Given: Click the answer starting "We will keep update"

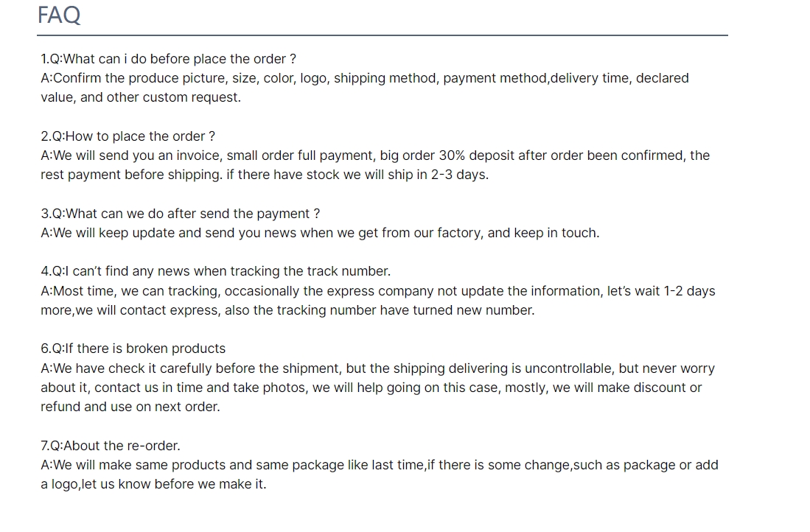Looking at the screenshot, I should (x=320, y=233).
